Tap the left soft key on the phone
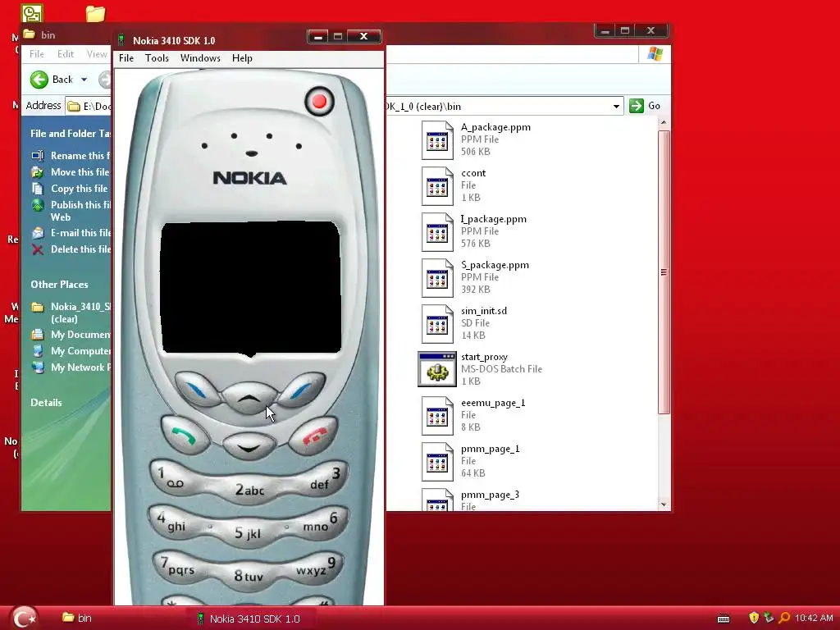The image size is (840, 630). click(197, 390)
